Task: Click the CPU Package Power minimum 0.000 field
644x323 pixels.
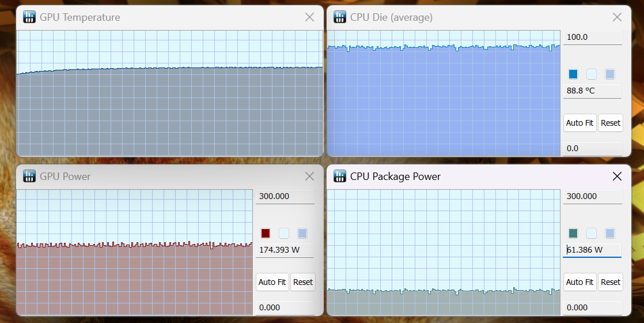Action: 592,307
